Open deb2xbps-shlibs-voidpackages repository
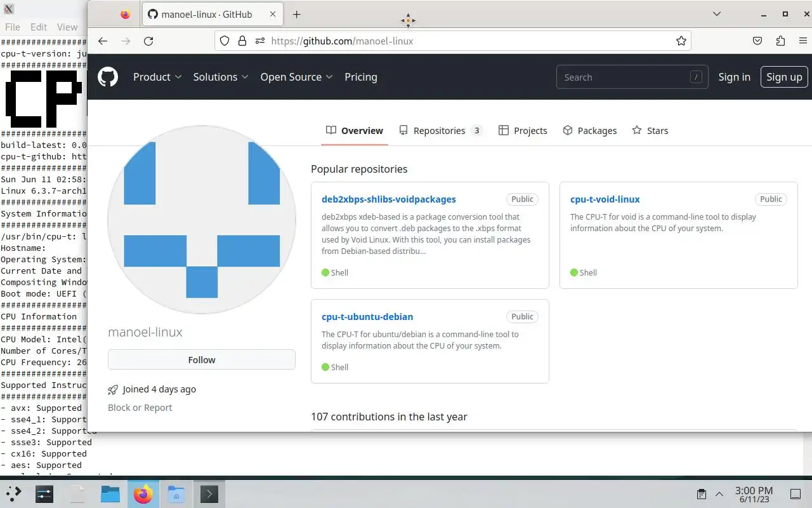The height and width of the screenshot is (508, 812). point(389,199)
